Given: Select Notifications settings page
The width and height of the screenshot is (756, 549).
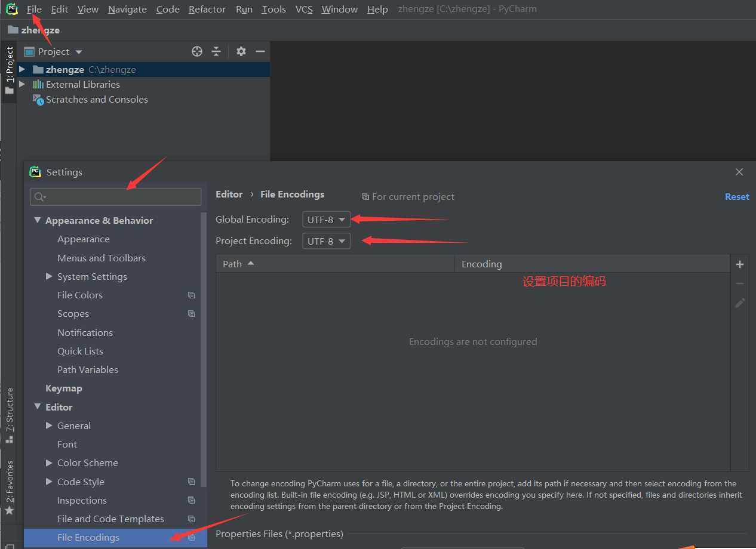Looking at the screenshot, I should pyautogui.click(x=85, y=332).
